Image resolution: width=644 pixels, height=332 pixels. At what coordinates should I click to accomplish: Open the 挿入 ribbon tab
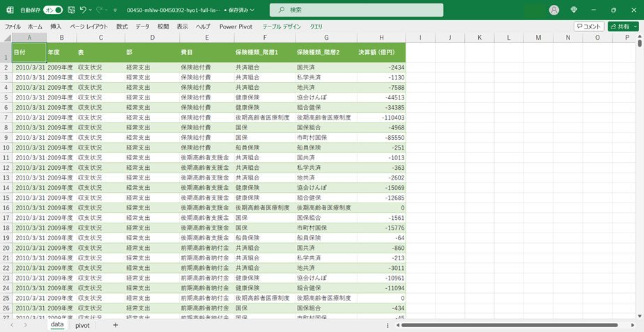[x=56, y=26]
